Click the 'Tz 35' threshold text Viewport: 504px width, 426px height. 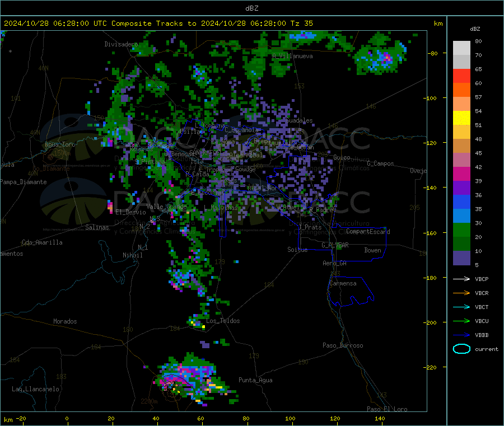[x=301, y=24]
